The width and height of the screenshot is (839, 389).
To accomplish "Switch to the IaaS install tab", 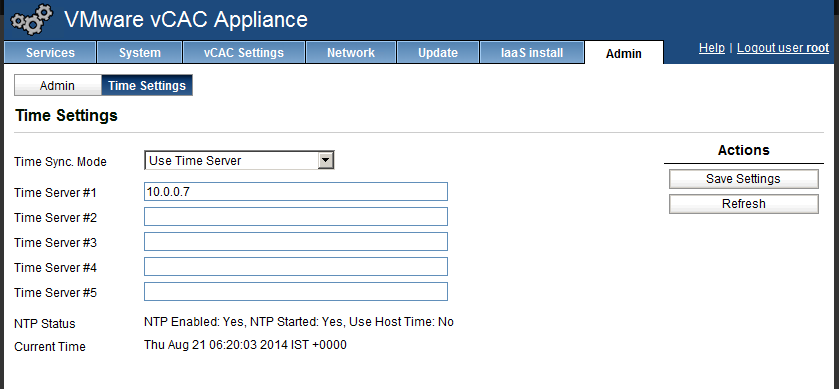I will (x=532, y=52).
